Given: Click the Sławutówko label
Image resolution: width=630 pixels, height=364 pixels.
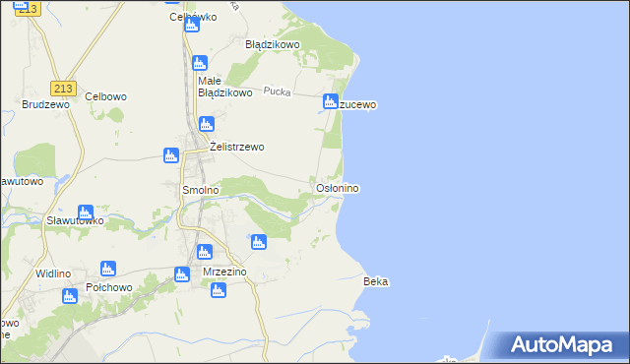Looking at the screenshot, I should coord(75,220).
